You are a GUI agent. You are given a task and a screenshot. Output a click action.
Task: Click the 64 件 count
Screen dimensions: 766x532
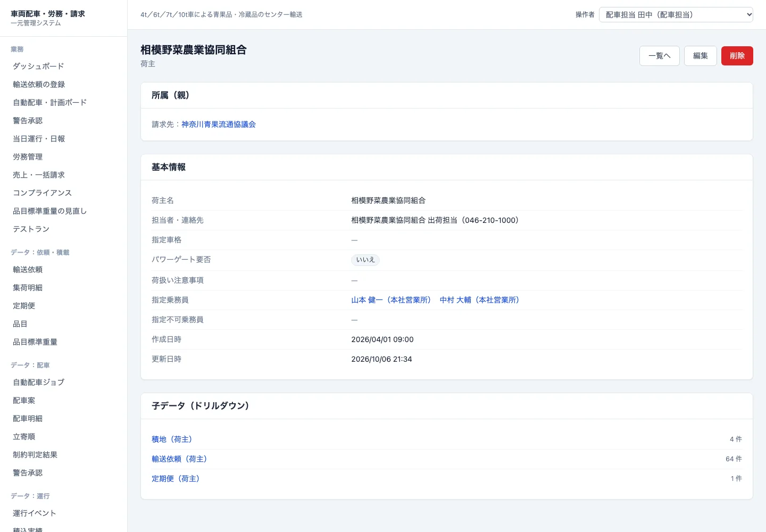pos(734,459)
